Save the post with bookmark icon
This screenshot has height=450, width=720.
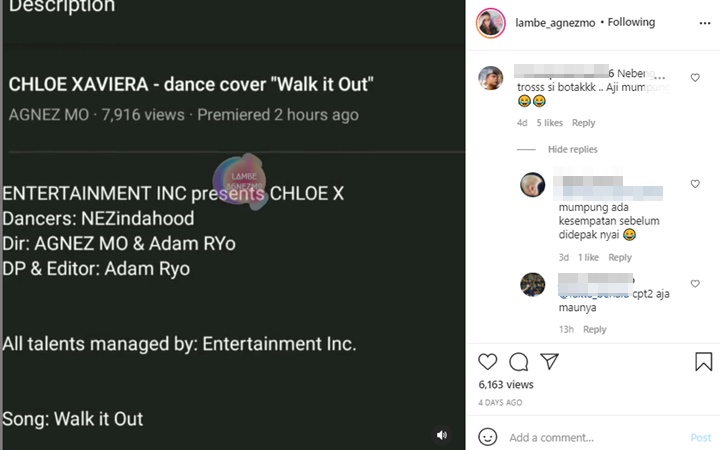(x=703, y=362)
